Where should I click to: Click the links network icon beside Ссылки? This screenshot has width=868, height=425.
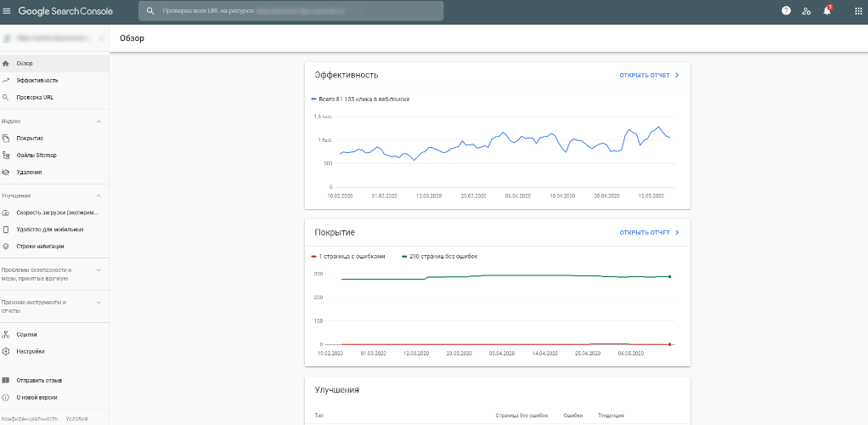(x=6, y=335)
